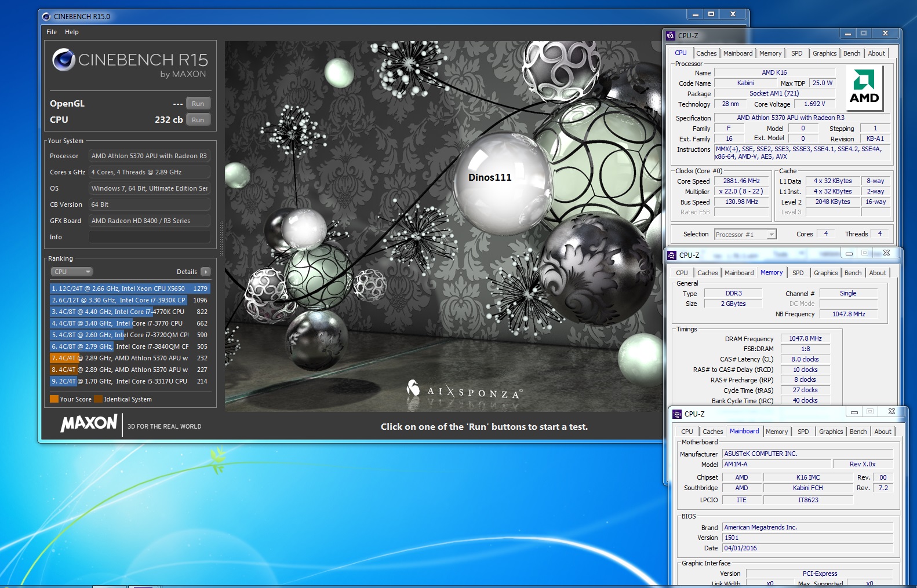
Task: Click the Processor field AMD Athlon 5370
Action: [x=150, y=156]
